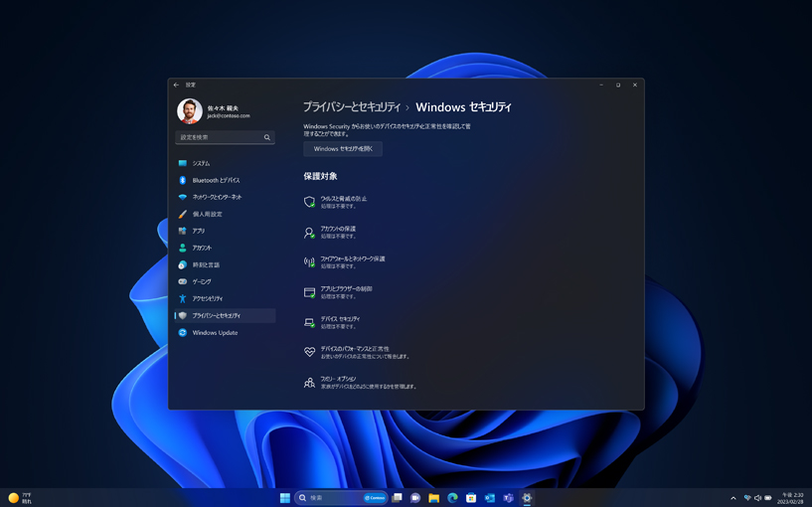The height and width of the screenshot is (507, 812).
Task: Click the user profile picture
Action: 190,111
